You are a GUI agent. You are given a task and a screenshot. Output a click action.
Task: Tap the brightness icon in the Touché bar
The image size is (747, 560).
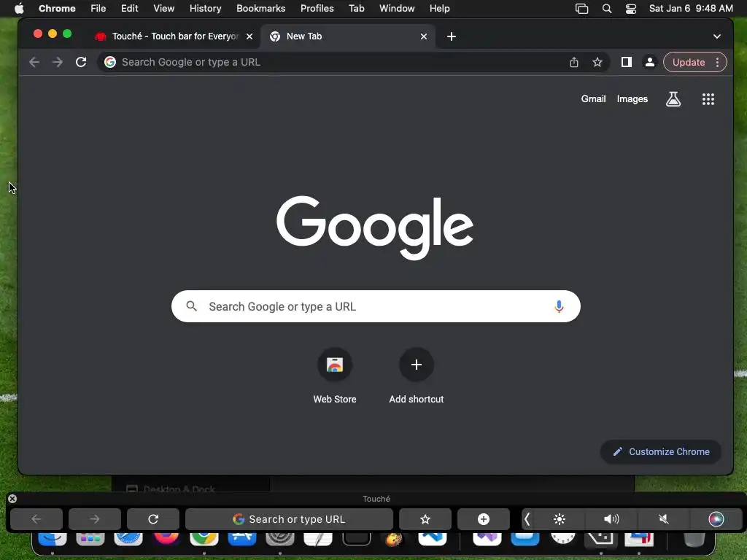560,519
